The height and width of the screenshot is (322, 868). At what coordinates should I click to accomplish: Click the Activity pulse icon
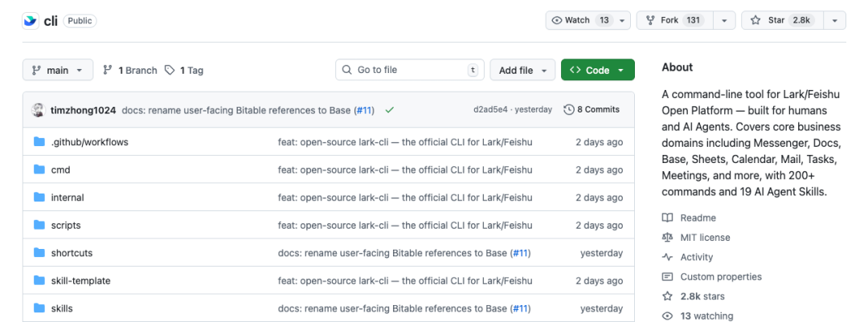tap(667, 258)
